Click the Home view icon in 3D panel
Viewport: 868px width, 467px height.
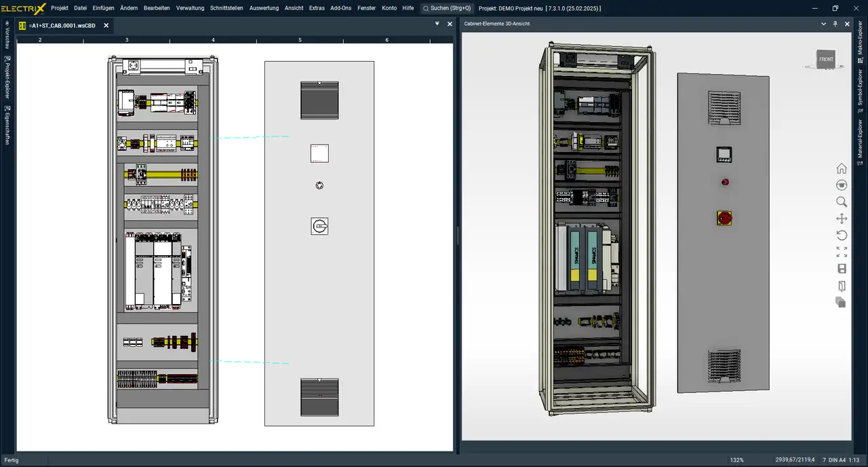pos(842,168)
